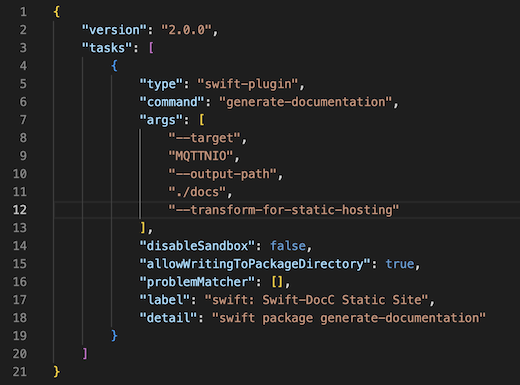520x385 pixels.
Task: Click the "version" key on line 2
Action: pos(114,30)
